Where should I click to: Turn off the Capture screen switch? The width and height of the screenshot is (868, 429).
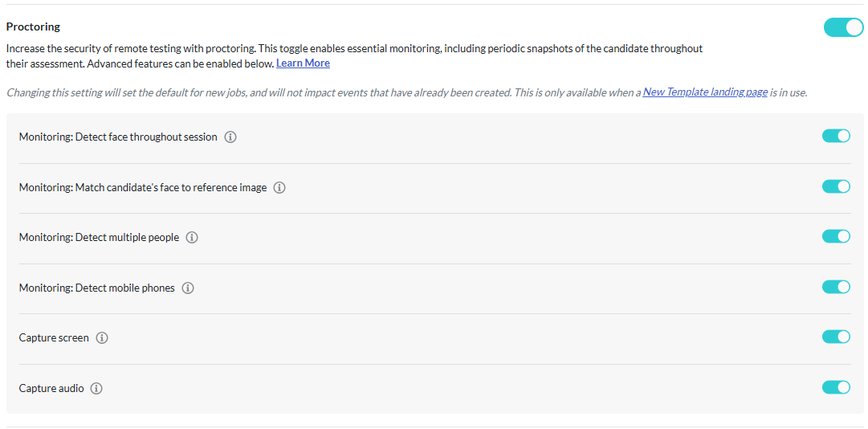pyautogui.click(x=836, y=337)
